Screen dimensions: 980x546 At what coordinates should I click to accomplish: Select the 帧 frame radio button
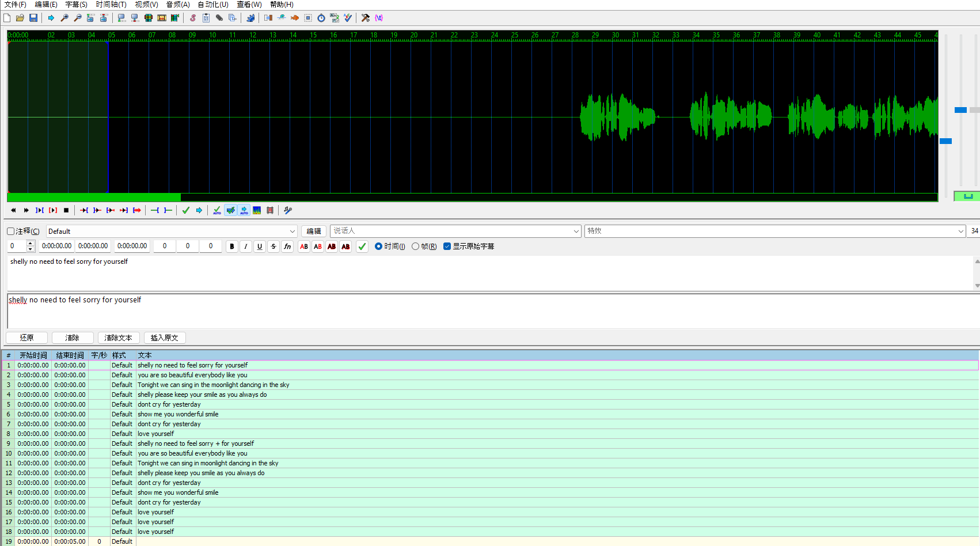(x=415, y=247)
